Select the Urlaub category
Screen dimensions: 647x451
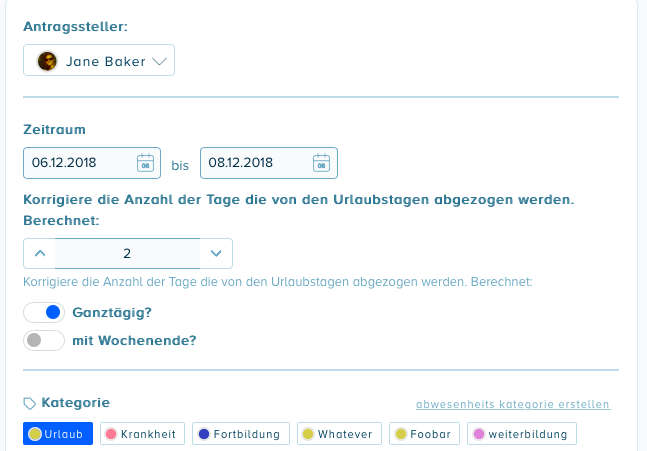(58, 434)
